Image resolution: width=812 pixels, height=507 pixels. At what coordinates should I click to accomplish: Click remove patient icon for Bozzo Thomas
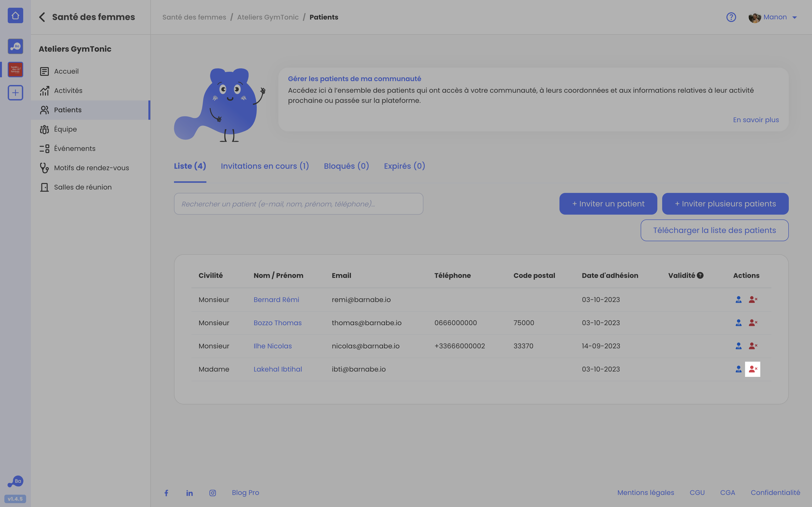753,323
